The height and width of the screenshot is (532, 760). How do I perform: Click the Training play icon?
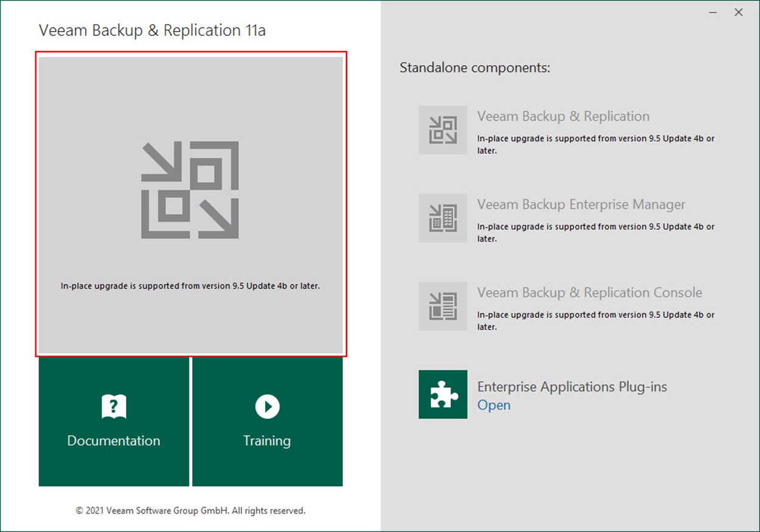(267, 406)
